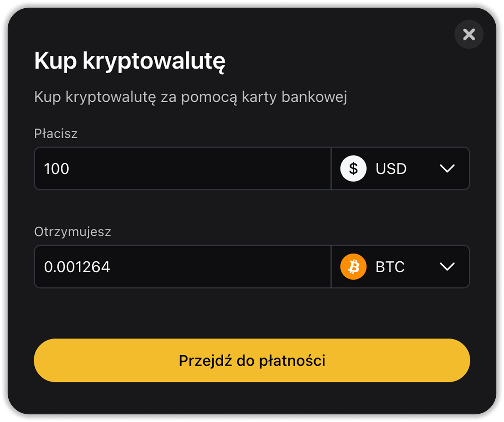Proceed to payment via yellow button
The image size is (504, 422).
(252, 360)
